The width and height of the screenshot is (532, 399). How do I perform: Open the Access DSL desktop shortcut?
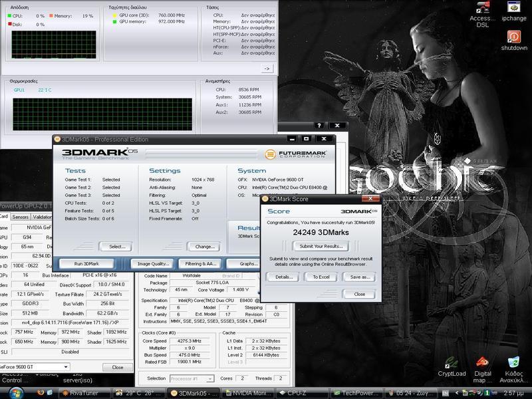click(x=483, y=15)
